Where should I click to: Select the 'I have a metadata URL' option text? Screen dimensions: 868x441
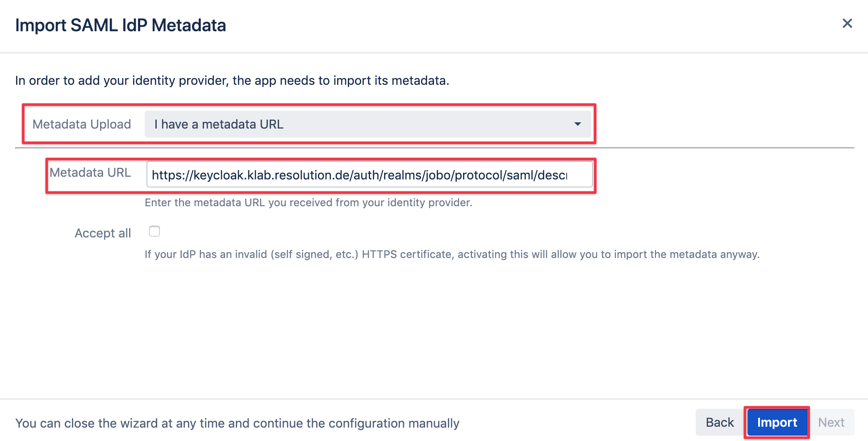coord(219,124)
